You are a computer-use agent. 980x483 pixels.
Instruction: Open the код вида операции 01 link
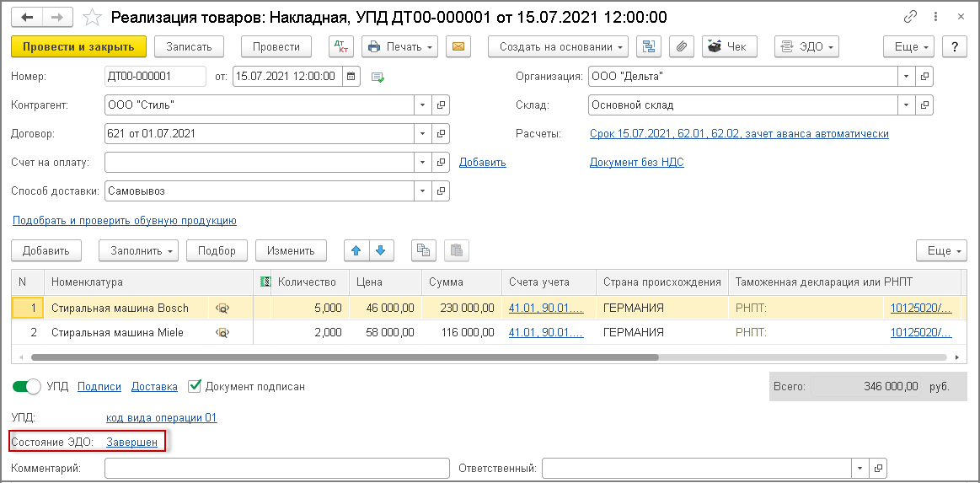[162, 418]
